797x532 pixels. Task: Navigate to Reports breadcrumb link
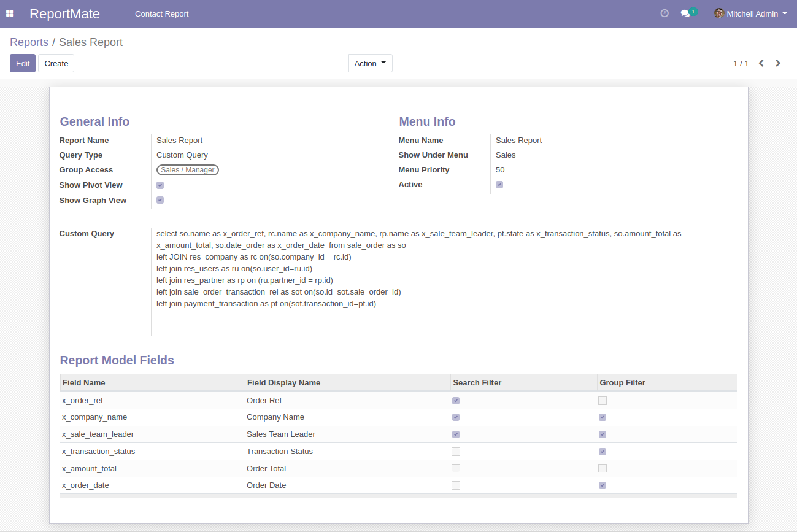29,42
